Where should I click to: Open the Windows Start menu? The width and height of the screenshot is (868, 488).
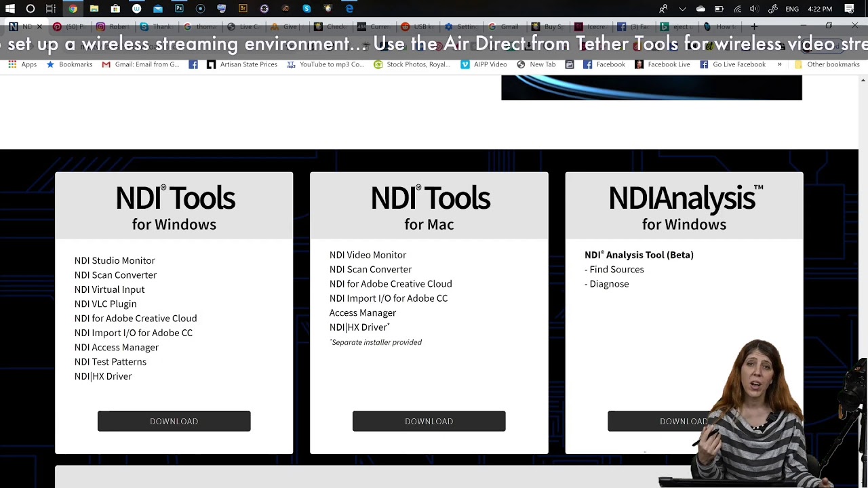(x=9, y=9)
